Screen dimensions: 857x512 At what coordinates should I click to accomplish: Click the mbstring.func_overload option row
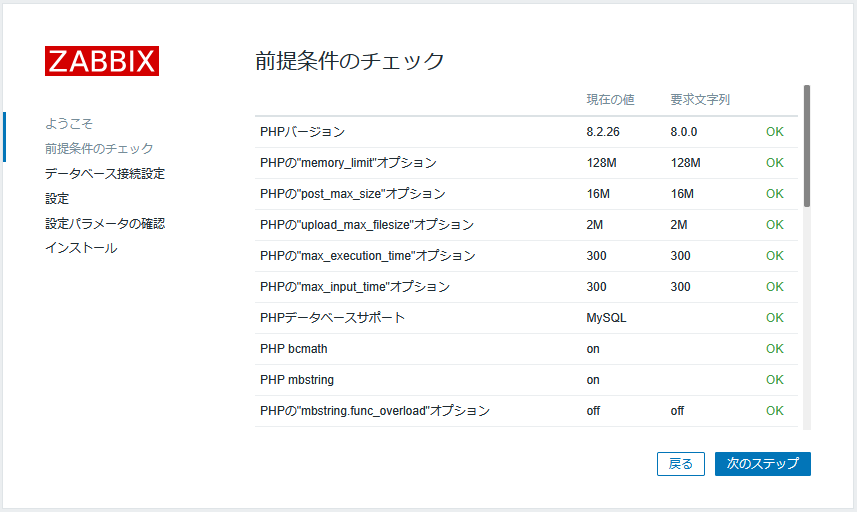click(x=526, y=411)
